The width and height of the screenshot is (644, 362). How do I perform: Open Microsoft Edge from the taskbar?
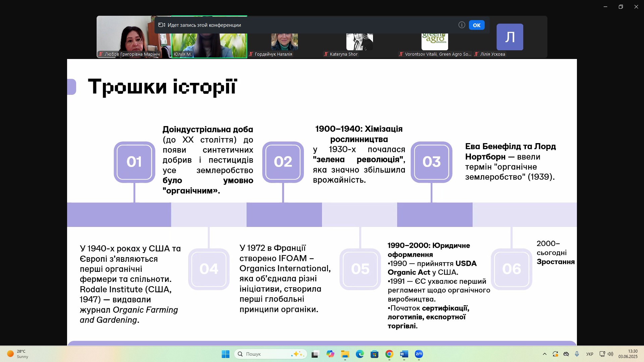click(x=360, y=354)
